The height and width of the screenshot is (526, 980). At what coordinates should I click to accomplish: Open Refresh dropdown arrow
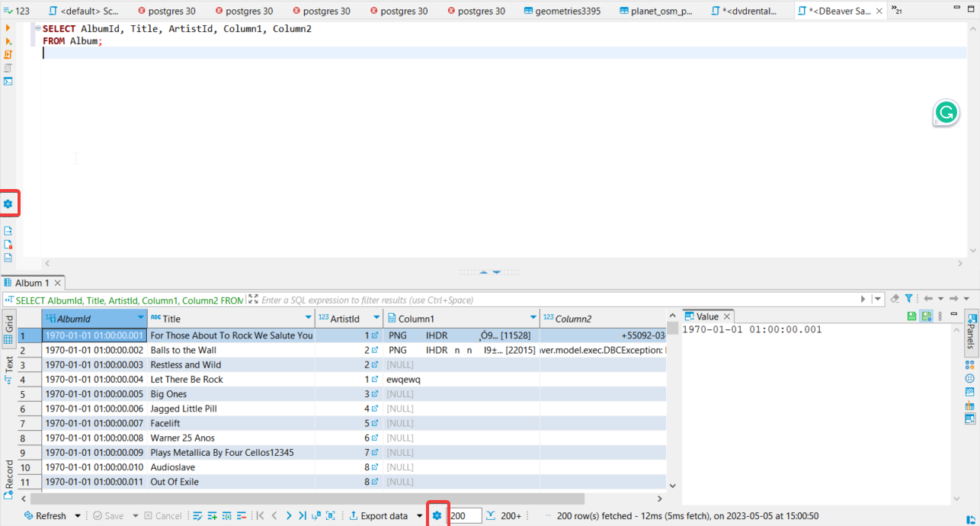click(x=78, y=516)
